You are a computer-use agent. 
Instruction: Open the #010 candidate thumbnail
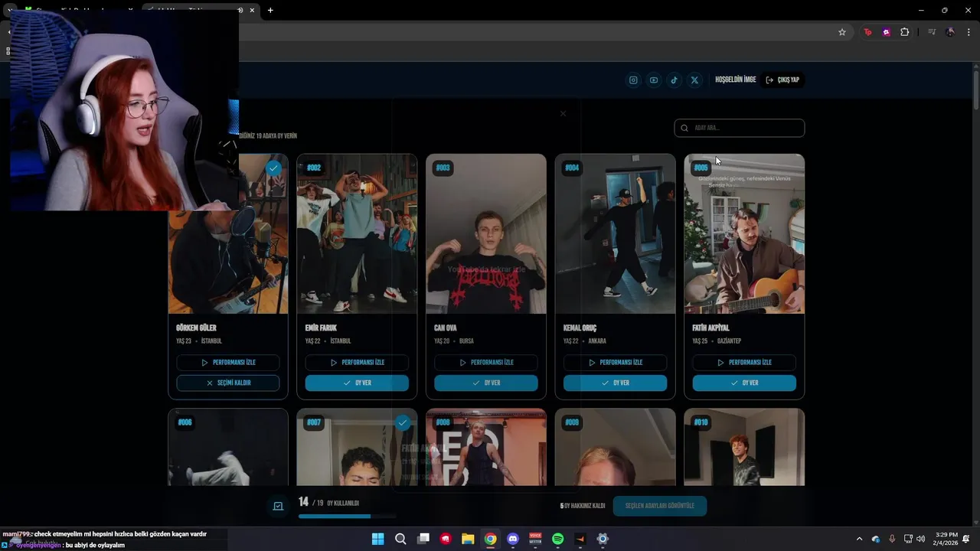pyautogui.click(x=744, y=447)
